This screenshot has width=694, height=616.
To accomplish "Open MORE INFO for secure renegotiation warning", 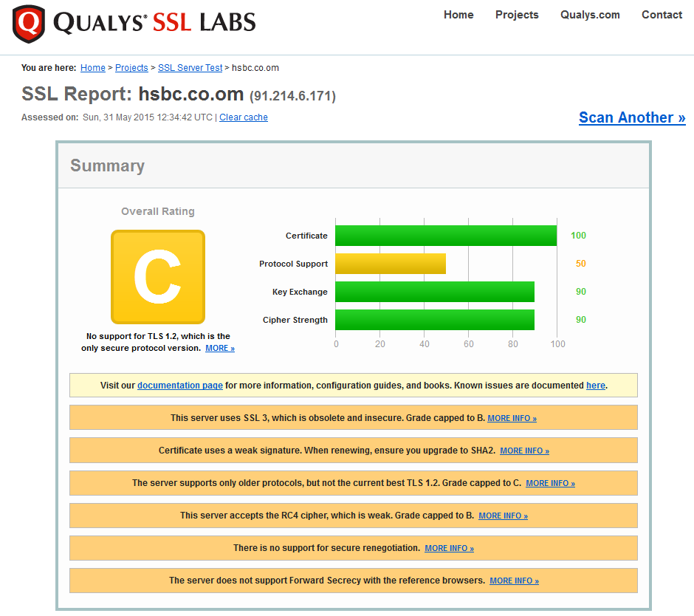I will [x=449, y=548].
